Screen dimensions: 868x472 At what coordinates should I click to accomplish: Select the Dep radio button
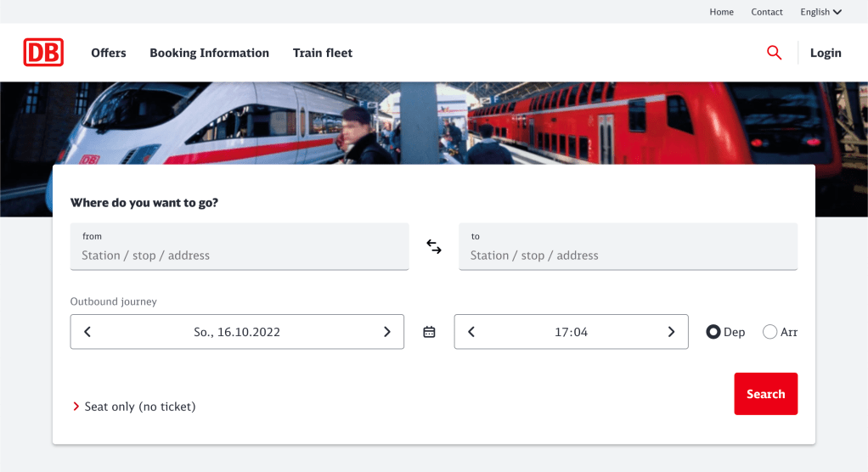click(713, 332)
